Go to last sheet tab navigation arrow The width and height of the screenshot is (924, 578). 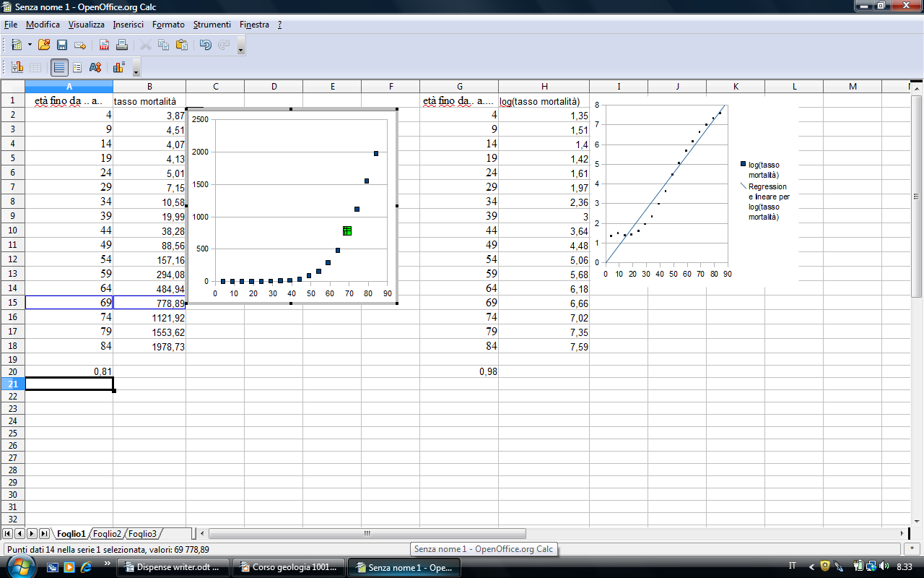[44, 533]
